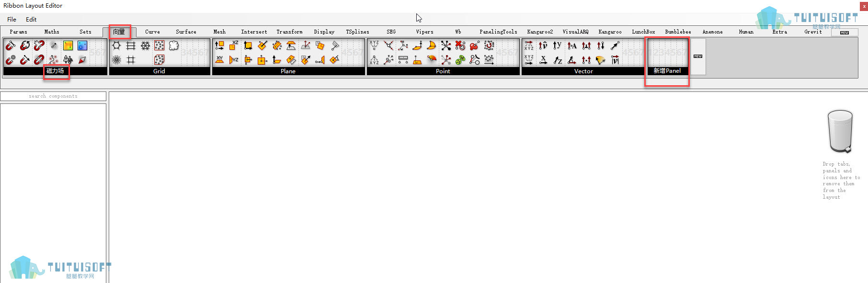Click the Cull Duplicates red X icon
Viewport: 868px width, 283px height.
click(x=460, y=45)
